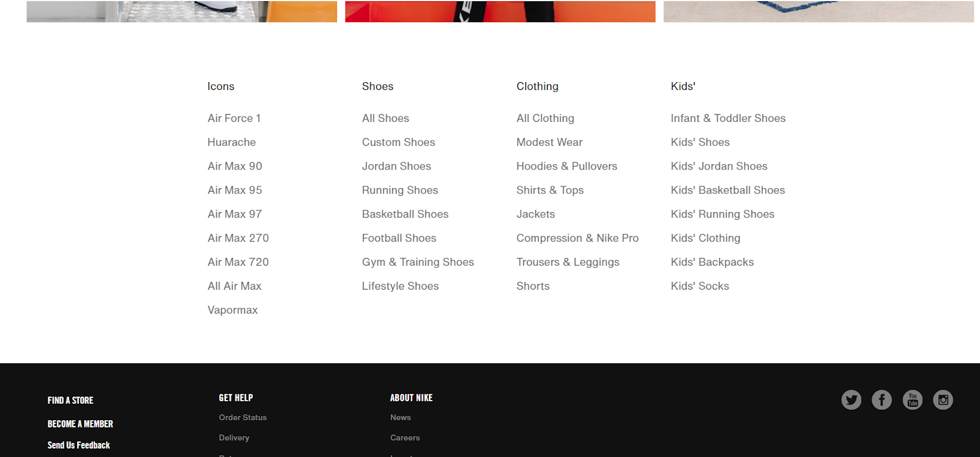980x457 pixels.
Task: View Trousers & Leggings link
Action: (x=568, y=262)
